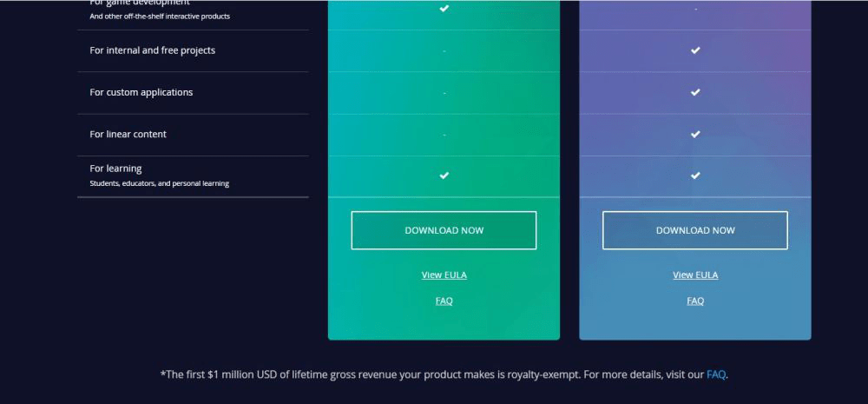Click the blue FAQ link in footnote

pyautogui.click(x=715, y=374)
